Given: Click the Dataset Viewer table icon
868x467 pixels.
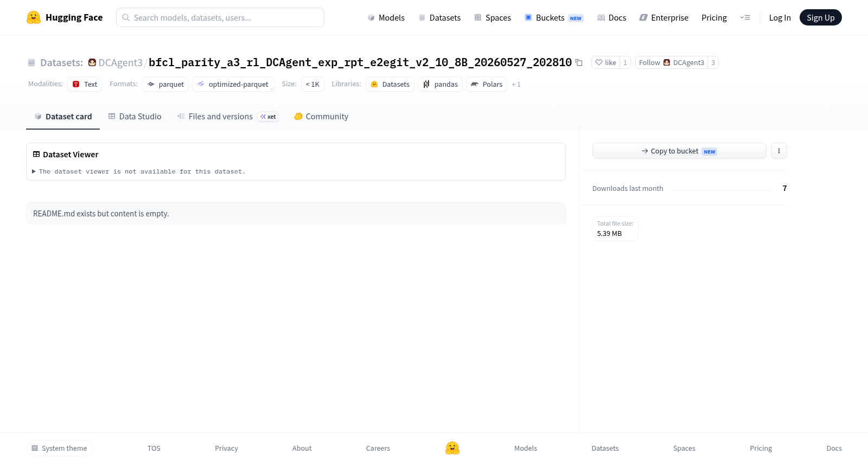Looking at the screenshot, I should pos(36,155).
